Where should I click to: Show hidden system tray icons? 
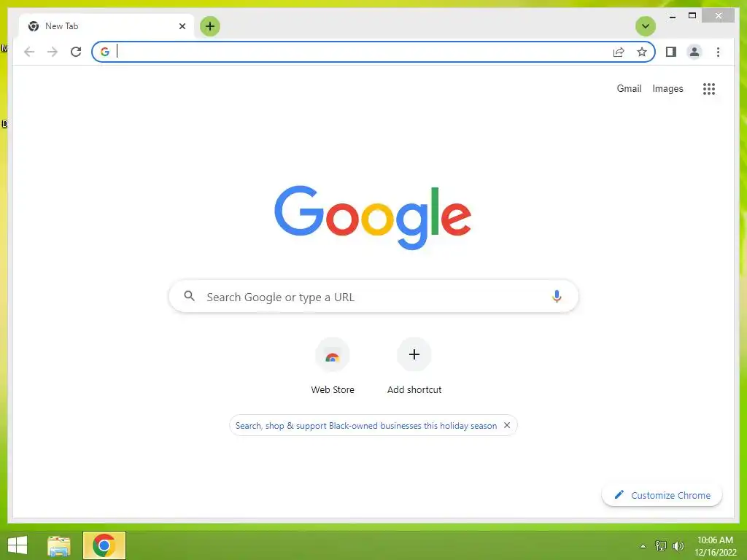(643, 546)
